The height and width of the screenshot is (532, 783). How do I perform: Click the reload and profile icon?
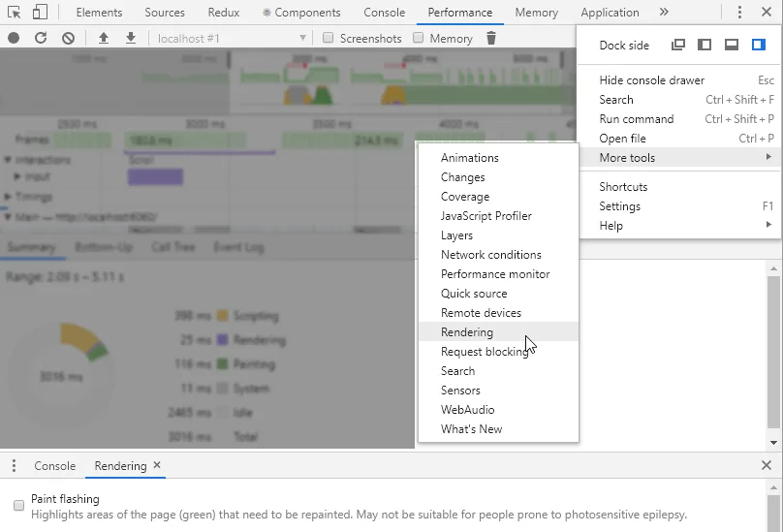click(x=41, y=38)
